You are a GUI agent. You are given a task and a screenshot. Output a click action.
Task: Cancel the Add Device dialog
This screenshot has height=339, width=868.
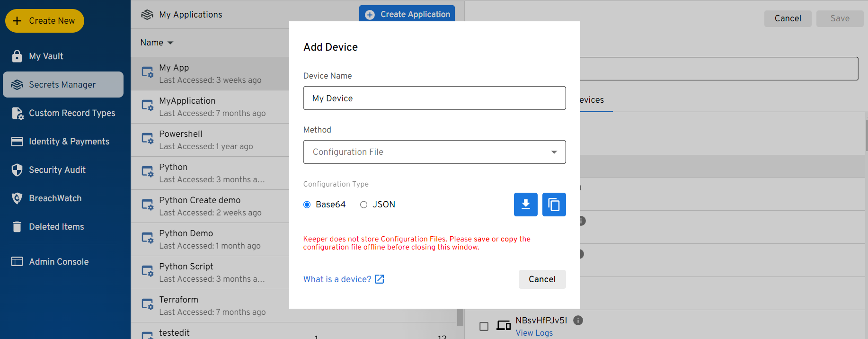click(x=542, y=279)
